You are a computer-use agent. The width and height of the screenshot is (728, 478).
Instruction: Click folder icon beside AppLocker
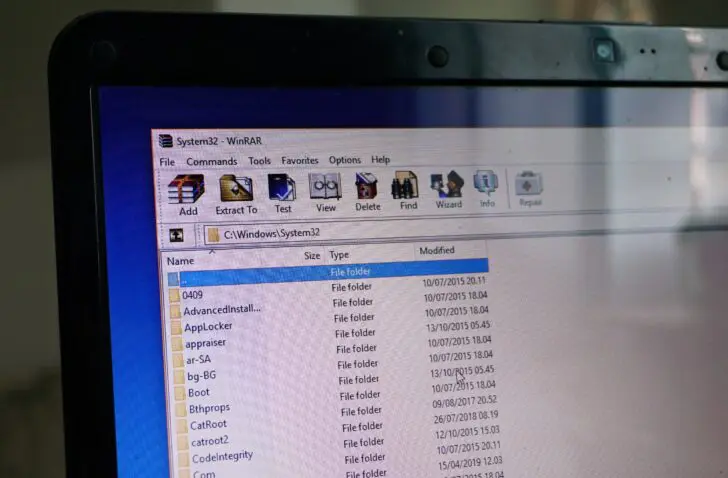[x=176, y=329]
